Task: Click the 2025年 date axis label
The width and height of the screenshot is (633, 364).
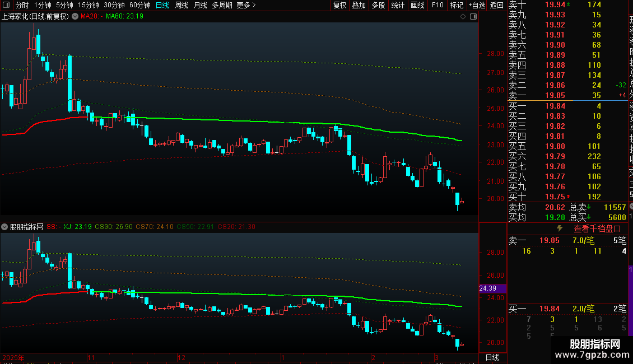Action: [x=13, y=357]
